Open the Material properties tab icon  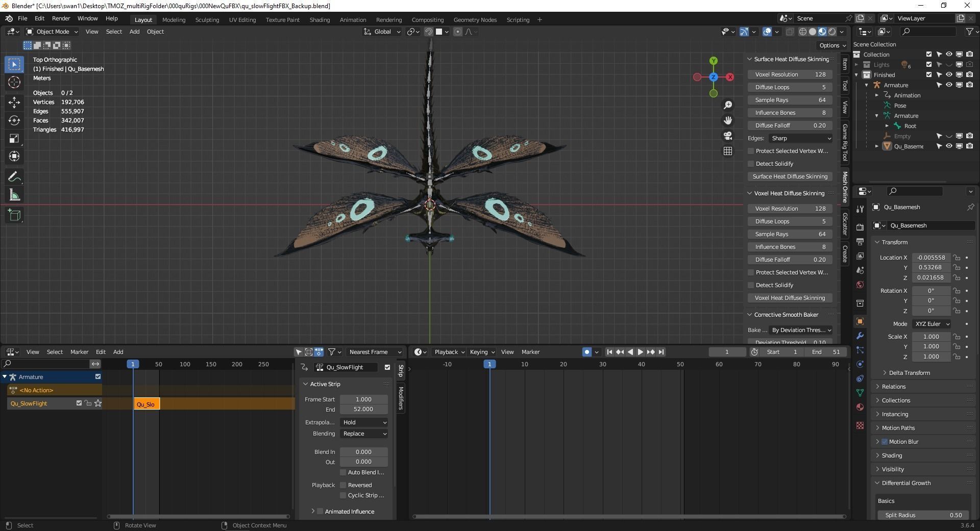coord(860,407)
